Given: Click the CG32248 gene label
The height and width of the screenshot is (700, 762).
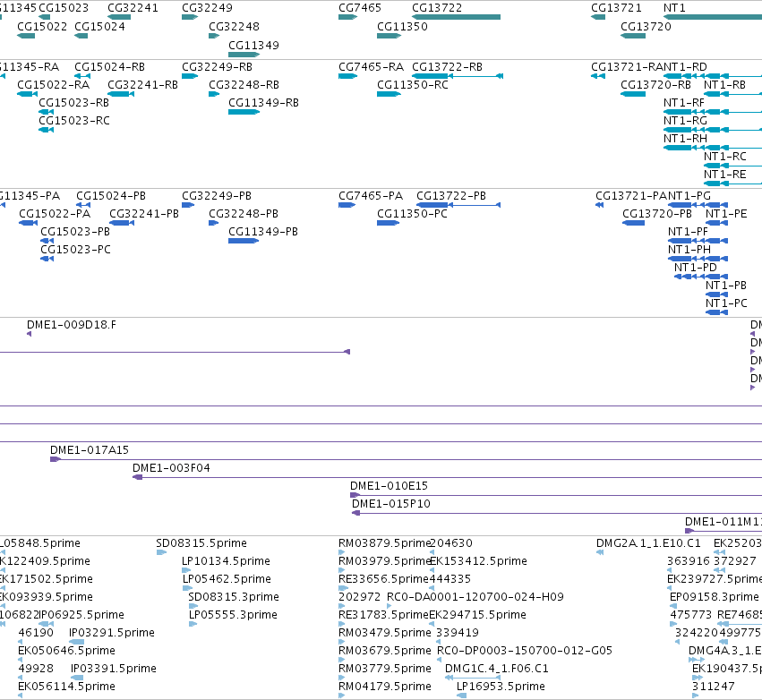Looking at the screenshot, I should 234,26.
